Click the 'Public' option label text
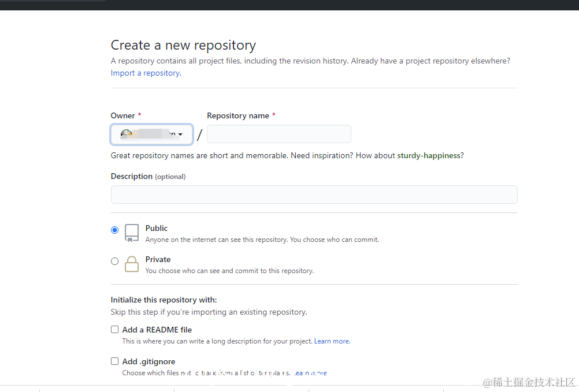The width and height of the screenshot is (579, 392). click(157, 228)
